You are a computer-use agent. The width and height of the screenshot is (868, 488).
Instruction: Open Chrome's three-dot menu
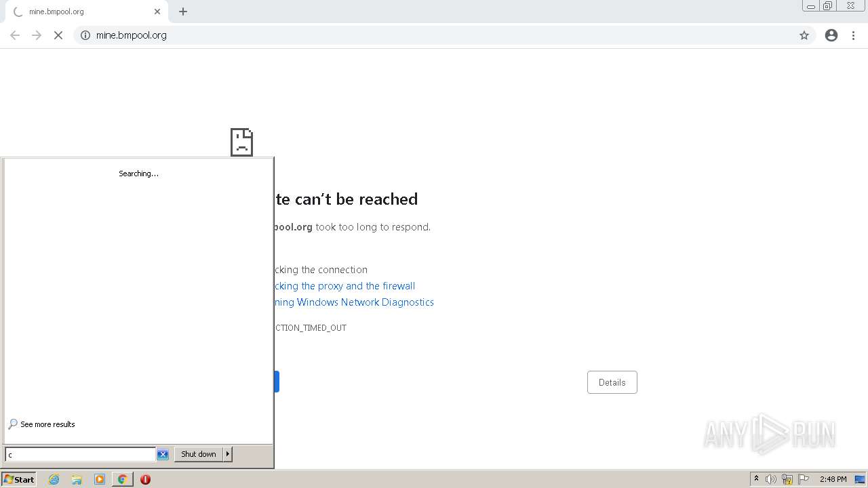point(853,35)
